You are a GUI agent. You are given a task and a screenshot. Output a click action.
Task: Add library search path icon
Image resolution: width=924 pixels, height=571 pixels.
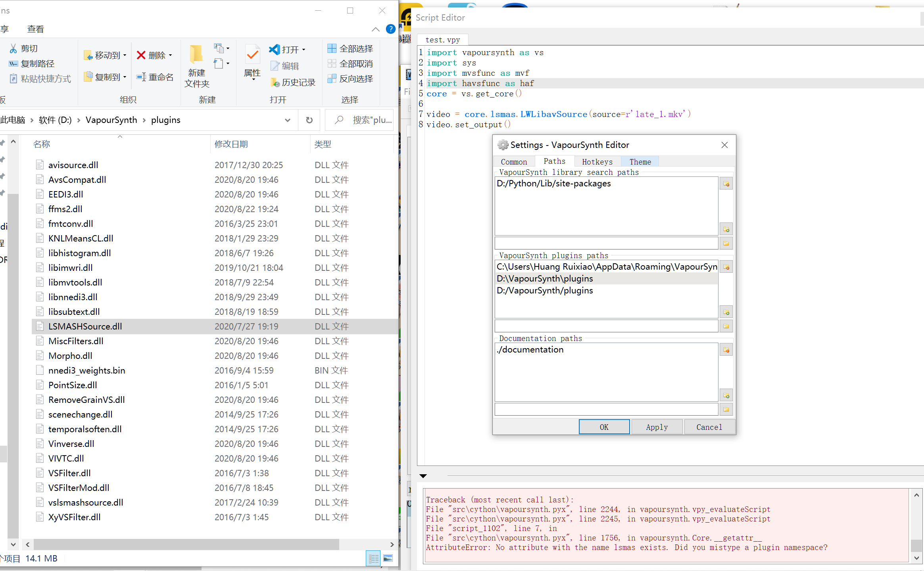pyautogui.click(x=726, y=230)
